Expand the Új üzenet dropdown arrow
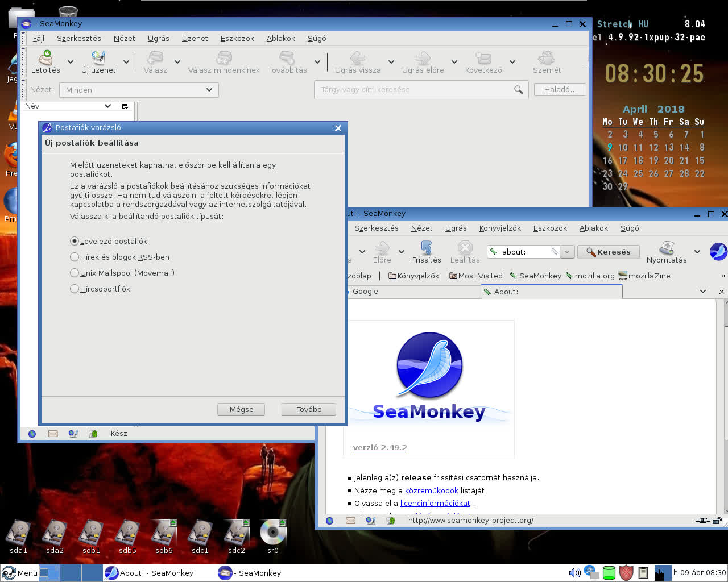The width and height of the screenshot is (728, 582). pos(126,62)
